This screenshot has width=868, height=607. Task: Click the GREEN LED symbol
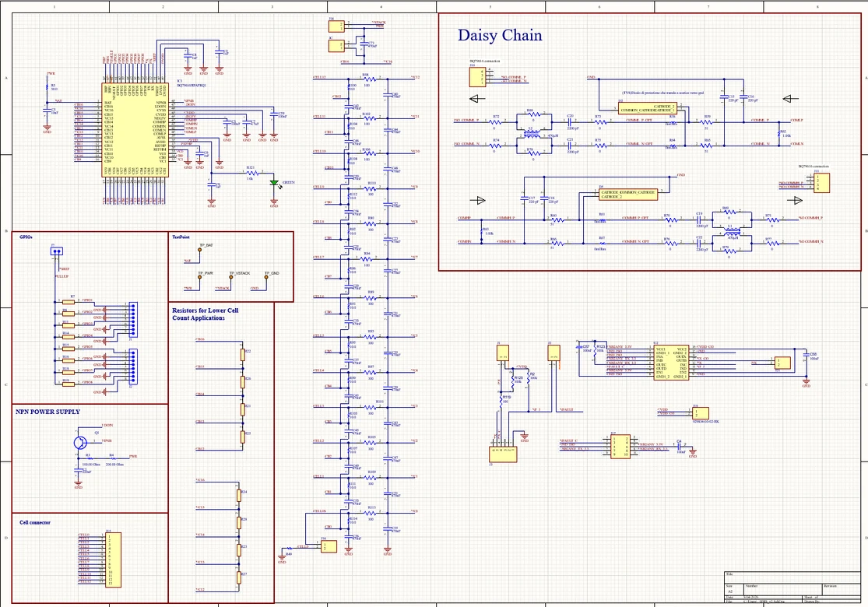tap(274, 183)
